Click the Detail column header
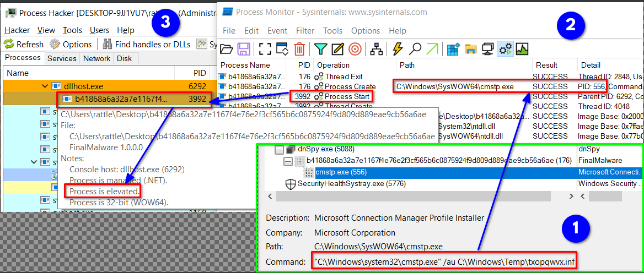644x273 pixels. pos(610,65)
